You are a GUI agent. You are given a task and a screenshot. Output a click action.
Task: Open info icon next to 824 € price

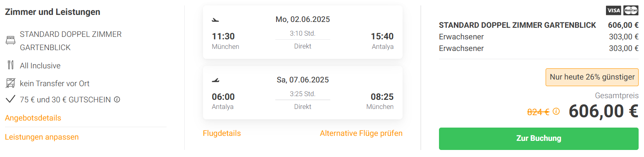pyautogui.click(x=556, y=111)
